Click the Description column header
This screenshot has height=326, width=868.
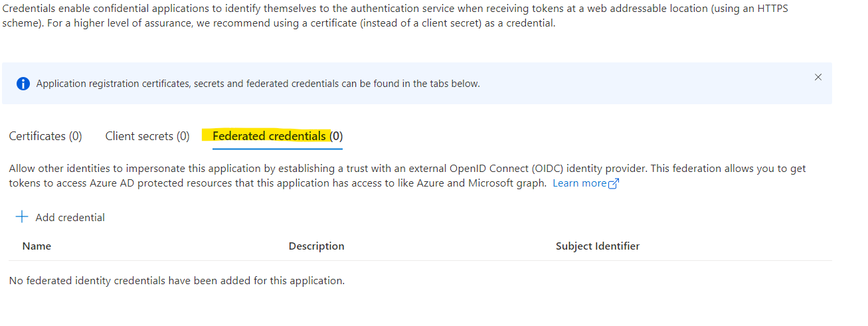[x=316, y=246]
